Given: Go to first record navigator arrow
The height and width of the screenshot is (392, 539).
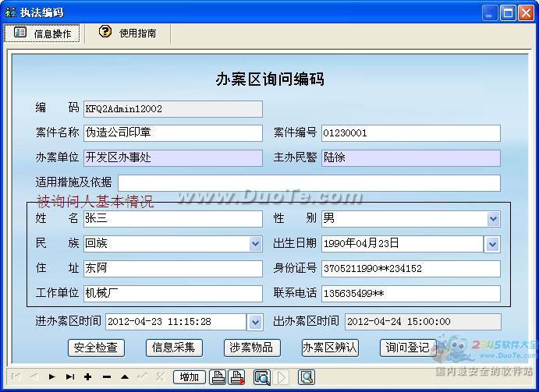Looking at the screenshot, I should click(x=16, y=377).
